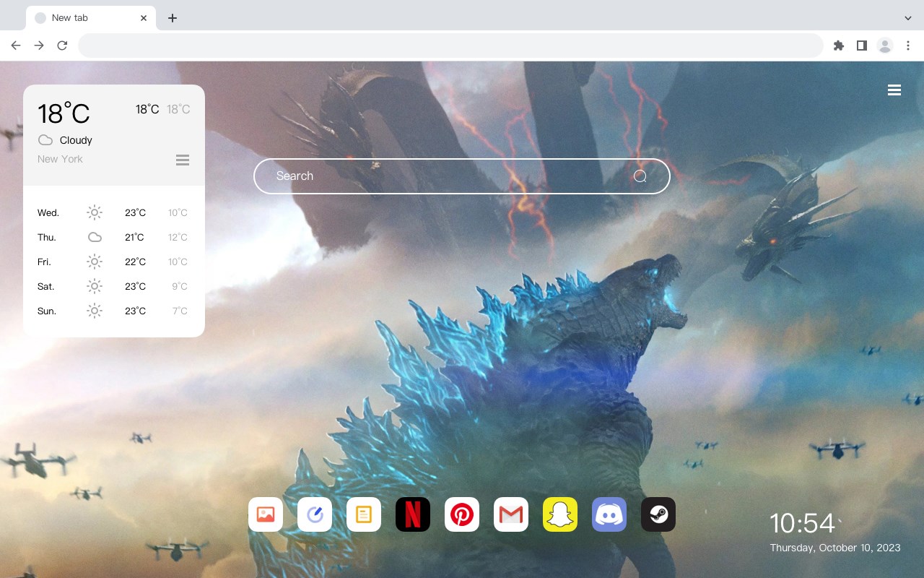Launch Netflix from the shortcut dock
The width and height of the screenshot is (924, 578).
coord(413,514)
